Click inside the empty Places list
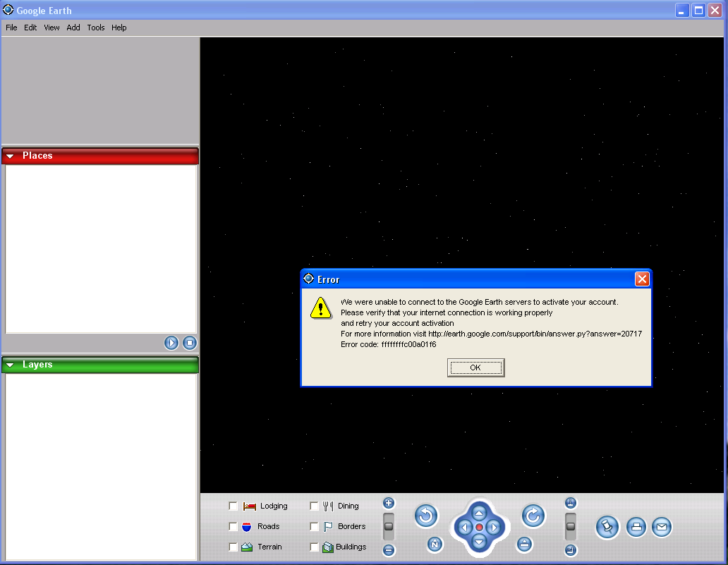Viewport: 728px width, 565px height. [101, 249]
